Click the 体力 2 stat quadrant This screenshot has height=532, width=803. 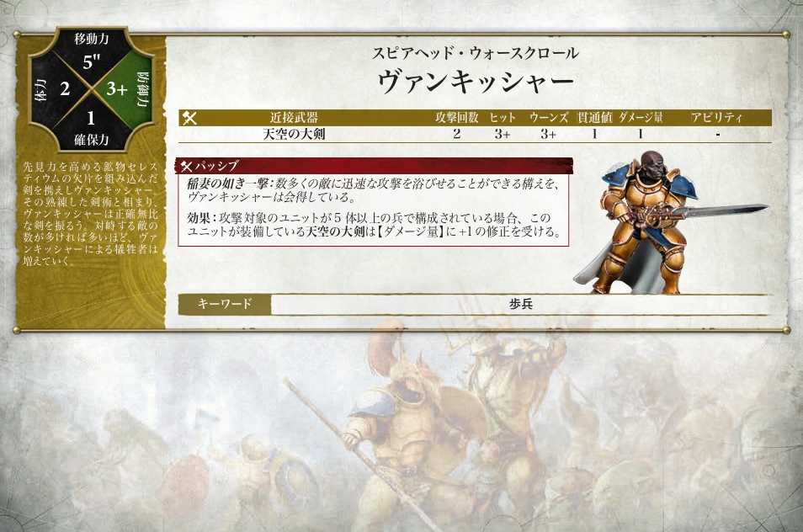tap(56, 89)
